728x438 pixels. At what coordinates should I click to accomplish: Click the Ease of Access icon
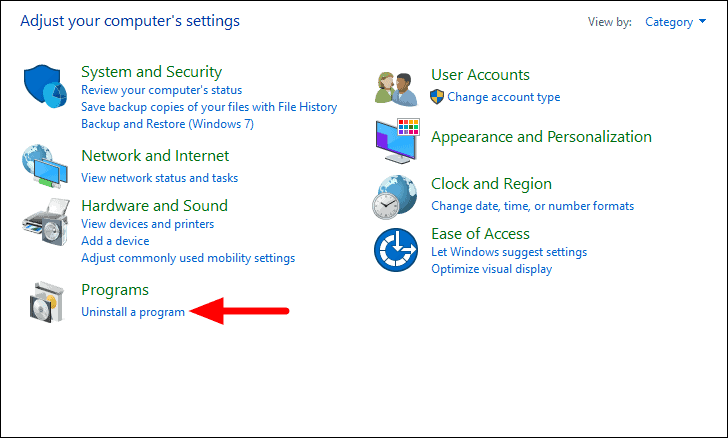396,250
